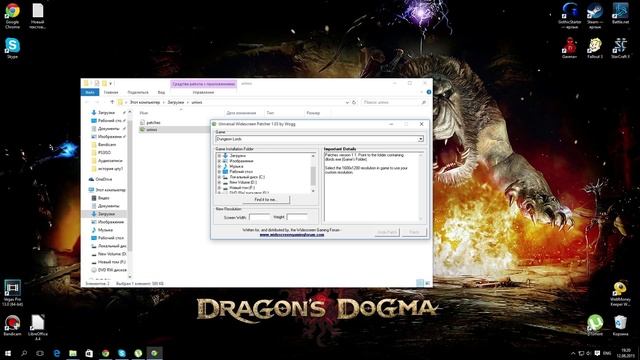The image size is (640, 360).
Task: Switch to Chrome on the taskbar
Action: click(x=105, y=353)
